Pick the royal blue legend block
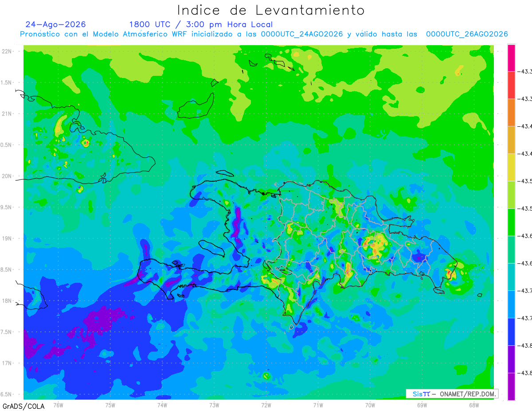 [511, 331]
